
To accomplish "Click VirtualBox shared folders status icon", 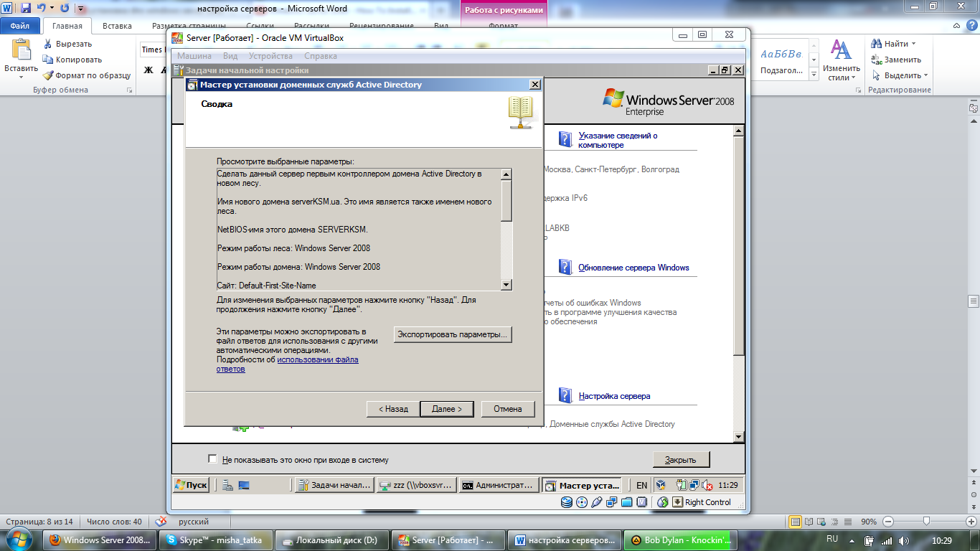I will [x=626, y=502].
